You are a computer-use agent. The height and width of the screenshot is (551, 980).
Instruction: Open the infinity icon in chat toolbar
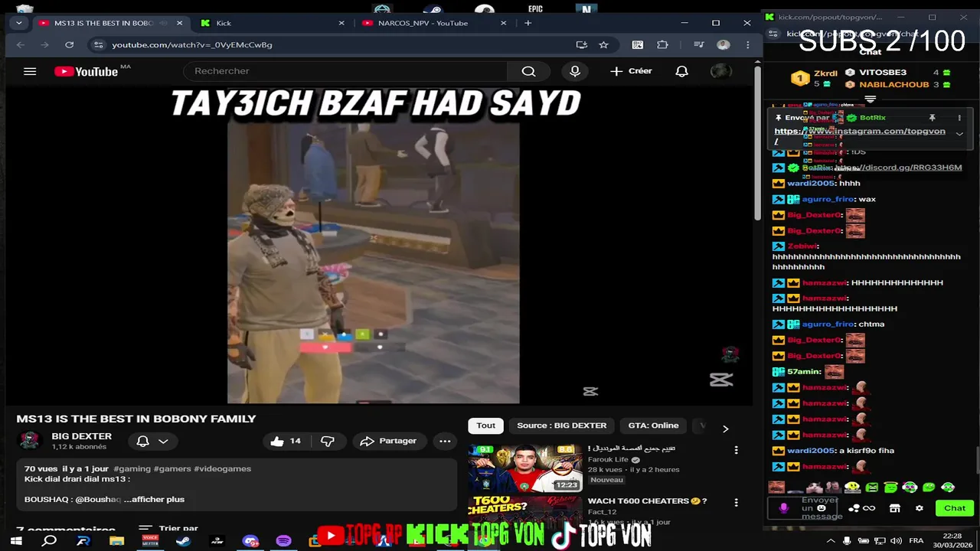pyautogui.click(x=869, y=508)
